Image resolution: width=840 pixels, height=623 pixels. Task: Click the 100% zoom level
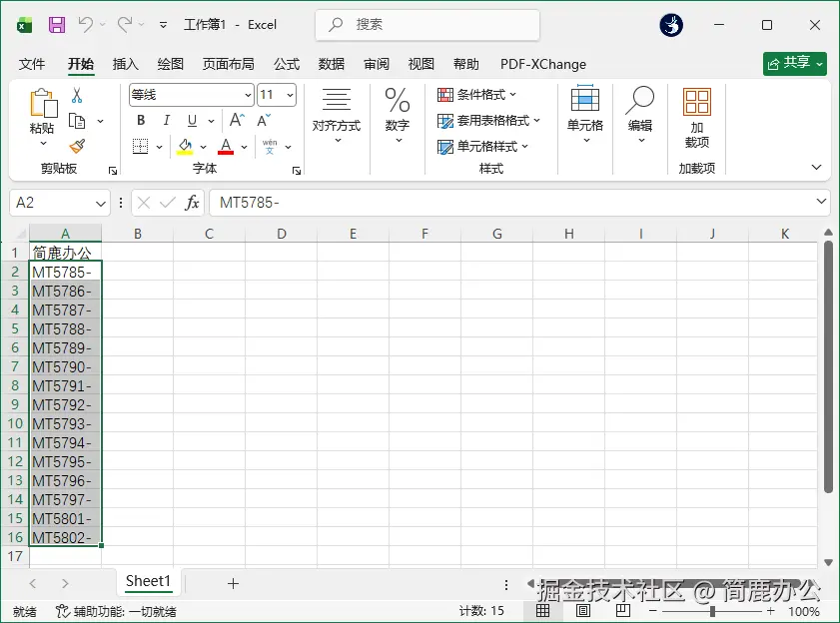[x=804, y=611]
